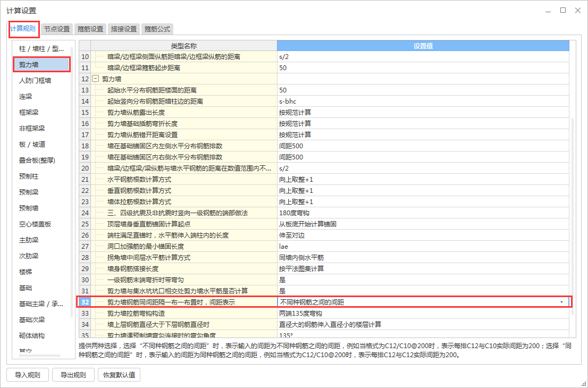The image size is (588, 388).
Task: Close the 计算设置 dialog
Action: (578, 11)
